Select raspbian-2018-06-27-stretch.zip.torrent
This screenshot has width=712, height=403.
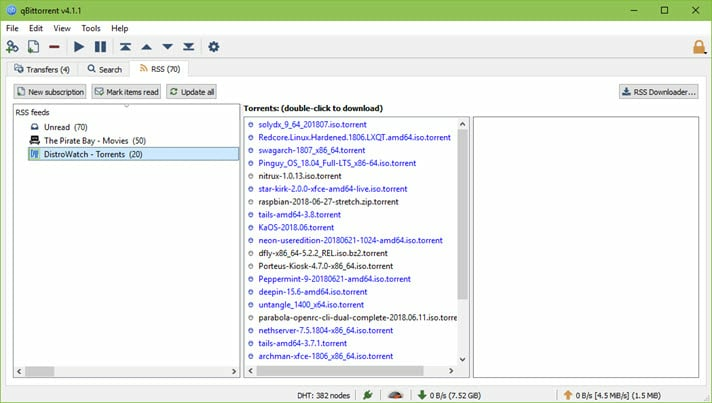(x=328, y=202)
